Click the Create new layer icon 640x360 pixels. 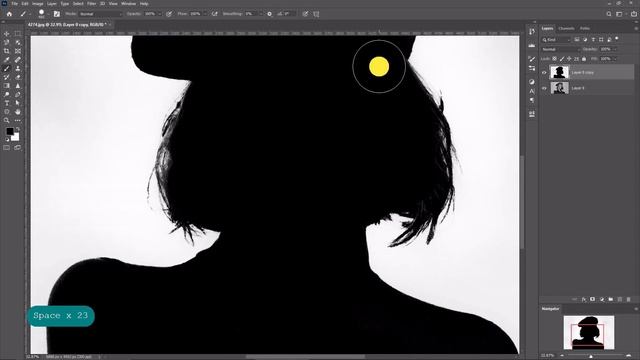pyautogui.click(x=620, y=300)
